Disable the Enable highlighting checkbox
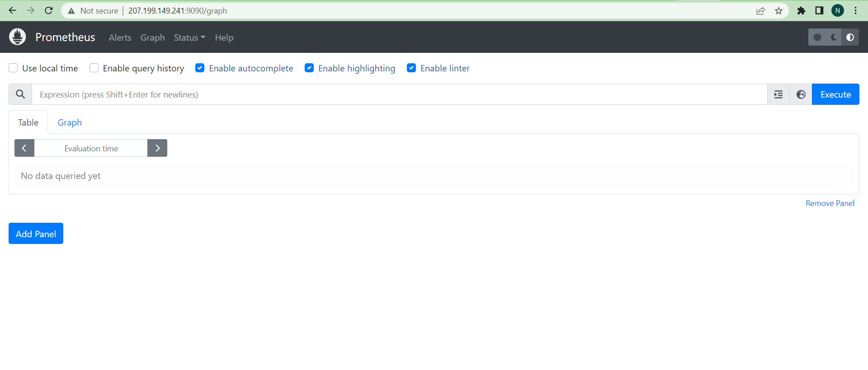The width and height of the screenshot is (868, 370). [309, 68]
